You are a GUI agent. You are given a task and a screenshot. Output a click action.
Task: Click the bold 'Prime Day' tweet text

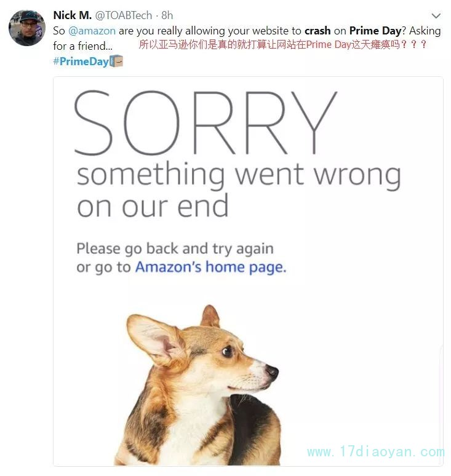point(375,31)
